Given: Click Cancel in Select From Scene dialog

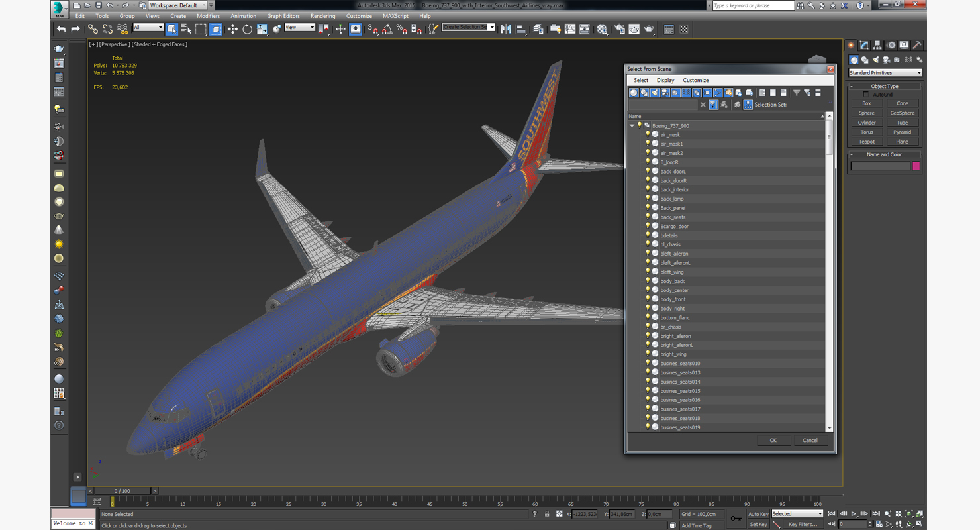Looking at the screenshot, I should tap(810, 441).
